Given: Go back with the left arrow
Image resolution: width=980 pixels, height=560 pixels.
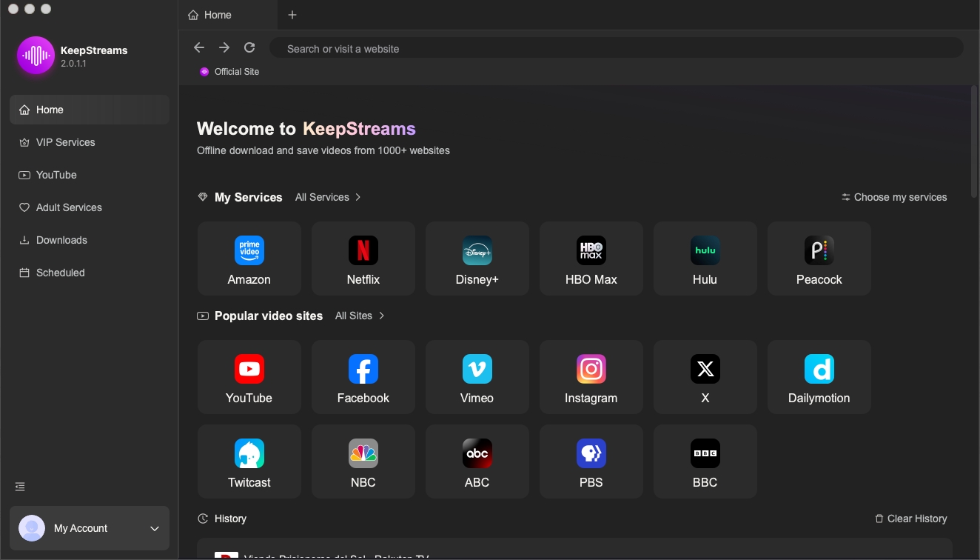Looking at the screenshot, I should coord(199,47).
